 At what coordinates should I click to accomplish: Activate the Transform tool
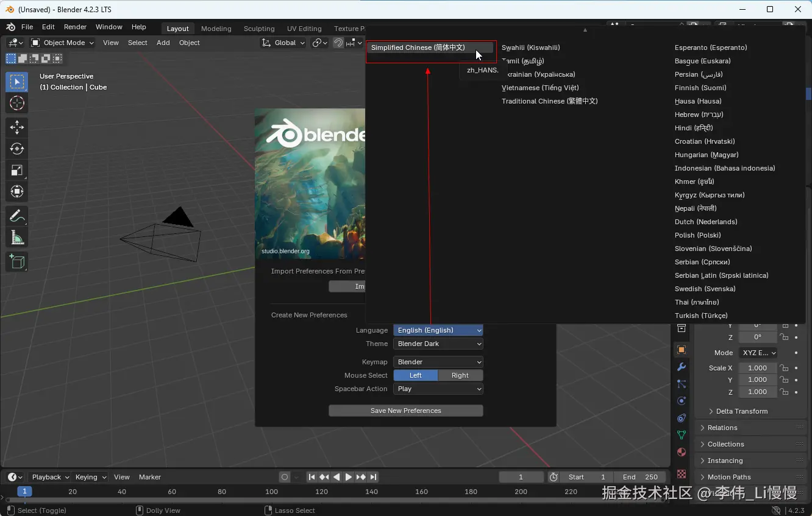coord(17,192)
